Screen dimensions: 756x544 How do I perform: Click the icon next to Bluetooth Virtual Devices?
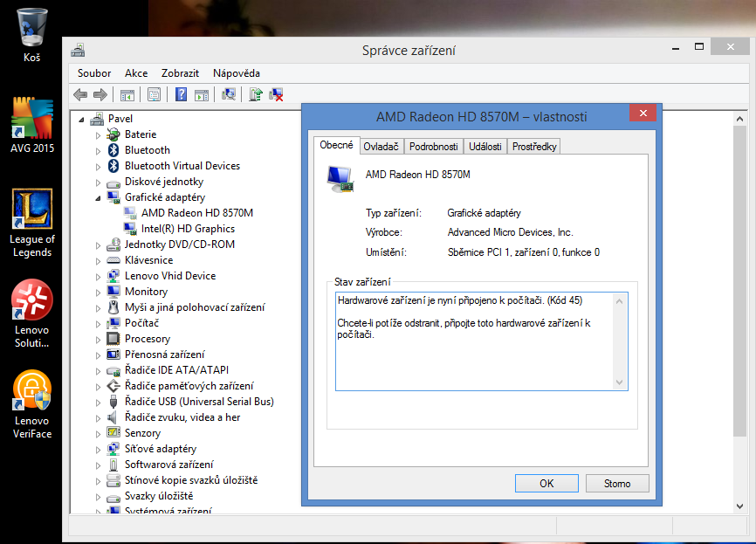(x=113, y=166)
